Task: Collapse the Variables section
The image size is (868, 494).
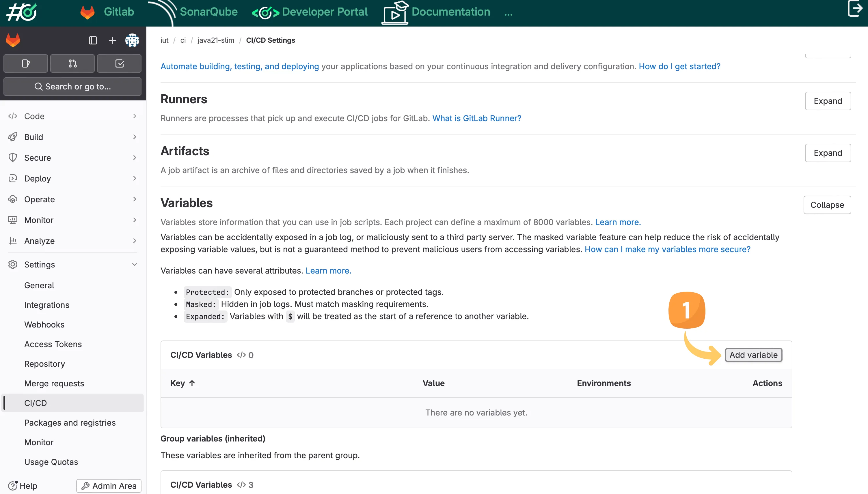Action: (827, 205)
